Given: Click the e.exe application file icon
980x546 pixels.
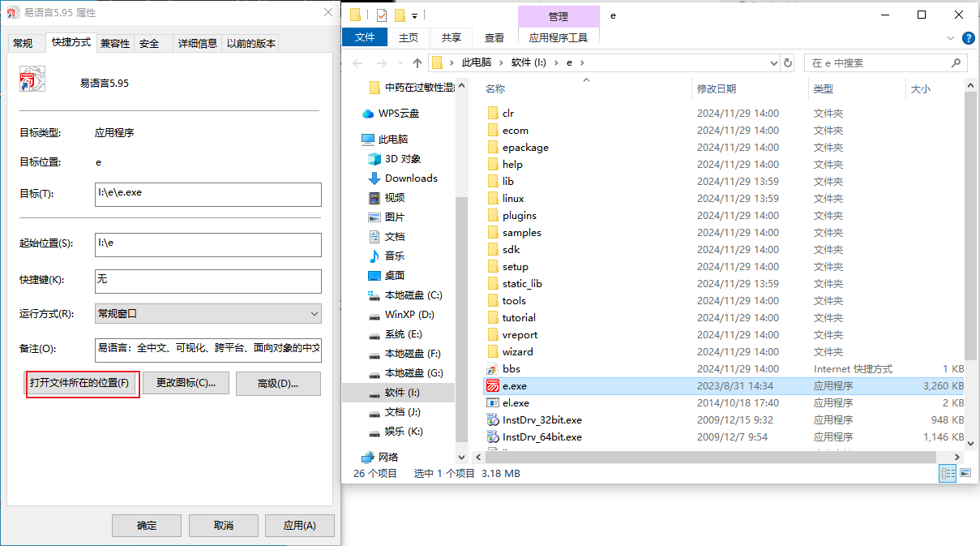Looking at the screenshot, I should (492, 386).
